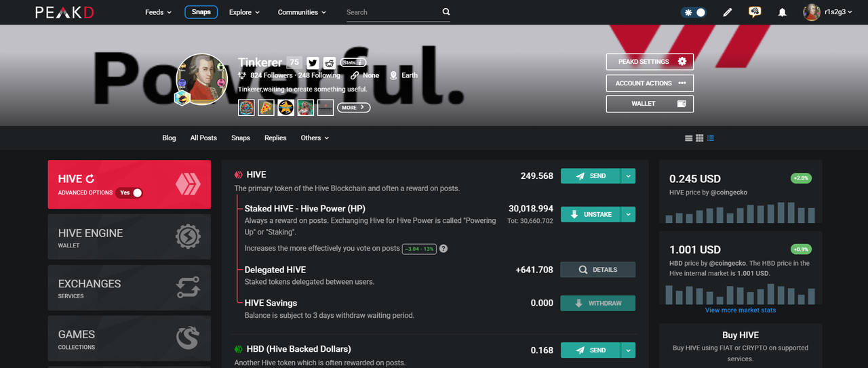Toggle Advanced Options Yes switch
This screenshot has height=368, width=868.
coord(129,192)
